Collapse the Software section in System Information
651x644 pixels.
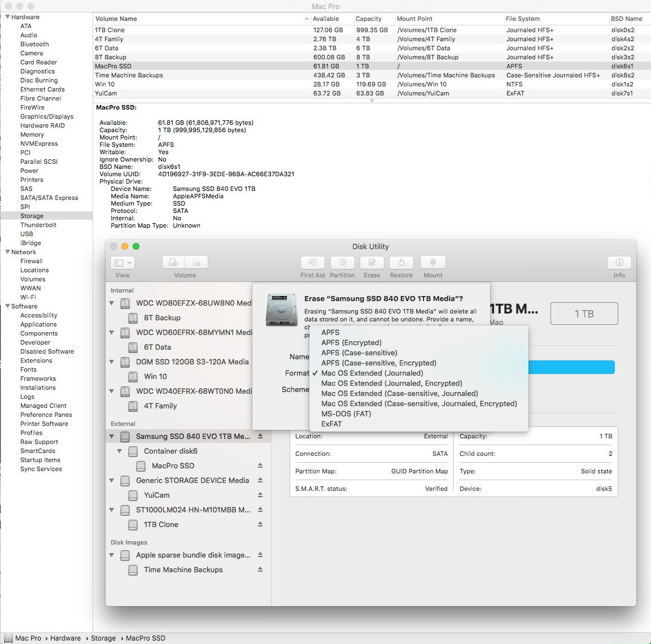click(7, 306)
